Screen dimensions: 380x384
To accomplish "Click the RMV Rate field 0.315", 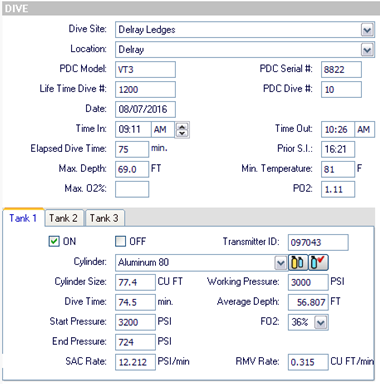I will point(308,362).
